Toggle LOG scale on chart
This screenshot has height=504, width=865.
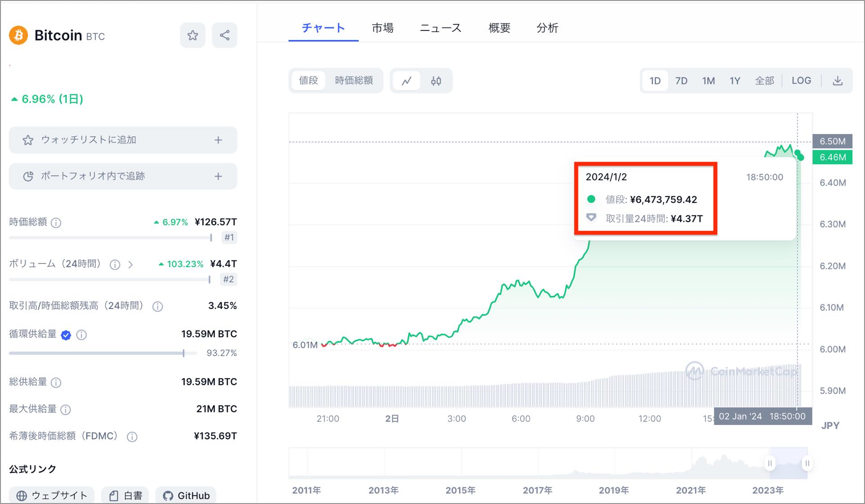[801, 81]
